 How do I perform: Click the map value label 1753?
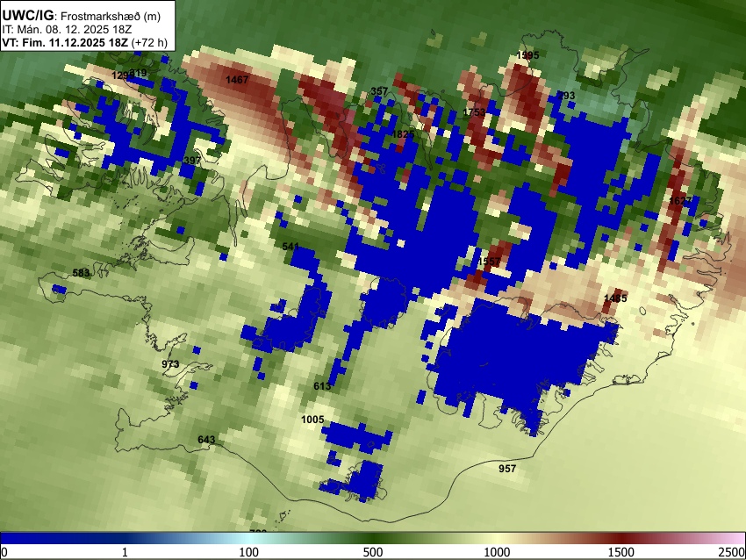[x=474, y=112]
